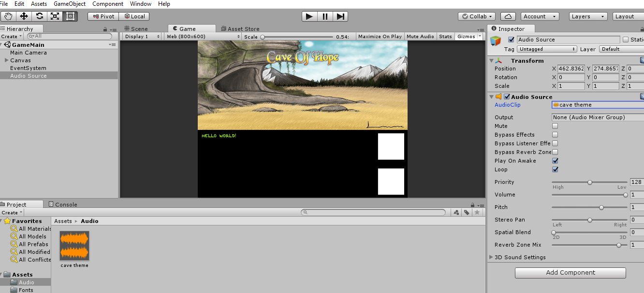Enable the Mute checkbox
This screenshot has height=293, width=644.
point(555,126)
